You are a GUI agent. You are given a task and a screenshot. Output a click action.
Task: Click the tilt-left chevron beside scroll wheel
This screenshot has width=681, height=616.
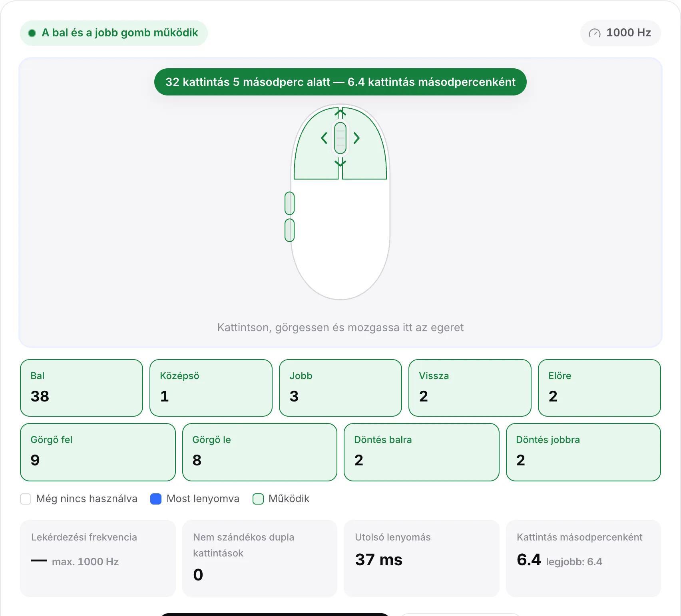[324, 138]
